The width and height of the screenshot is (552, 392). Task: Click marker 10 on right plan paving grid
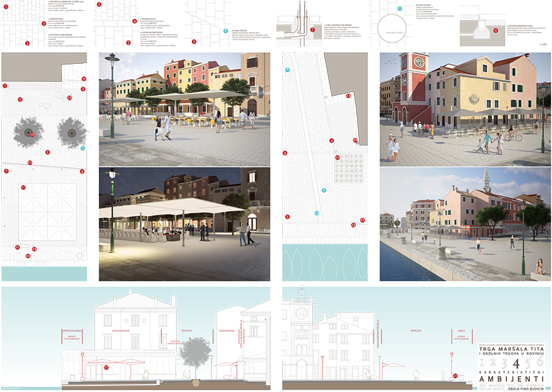[x=337, y=158]
